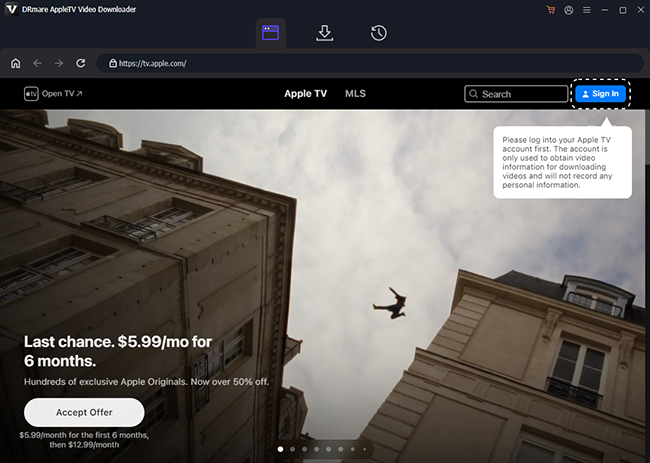Close the DRmare window
Screen dimensions: 650x463
(x=640, y=10)
